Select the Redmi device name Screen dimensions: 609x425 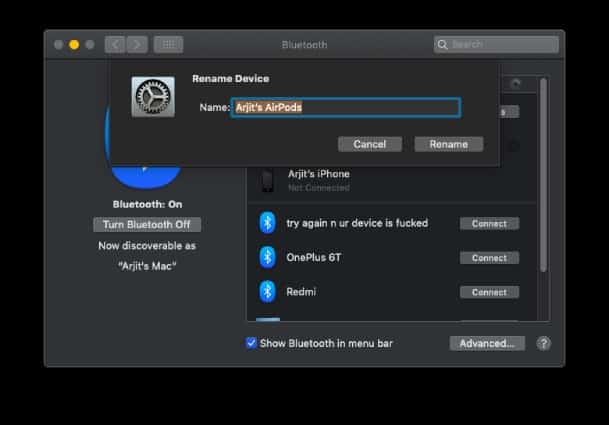click(x=301, y=292)
